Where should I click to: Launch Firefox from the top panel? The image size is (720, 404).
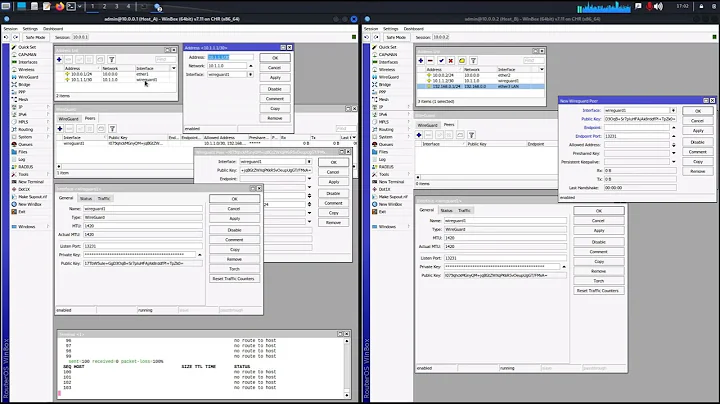pos(60,6)
